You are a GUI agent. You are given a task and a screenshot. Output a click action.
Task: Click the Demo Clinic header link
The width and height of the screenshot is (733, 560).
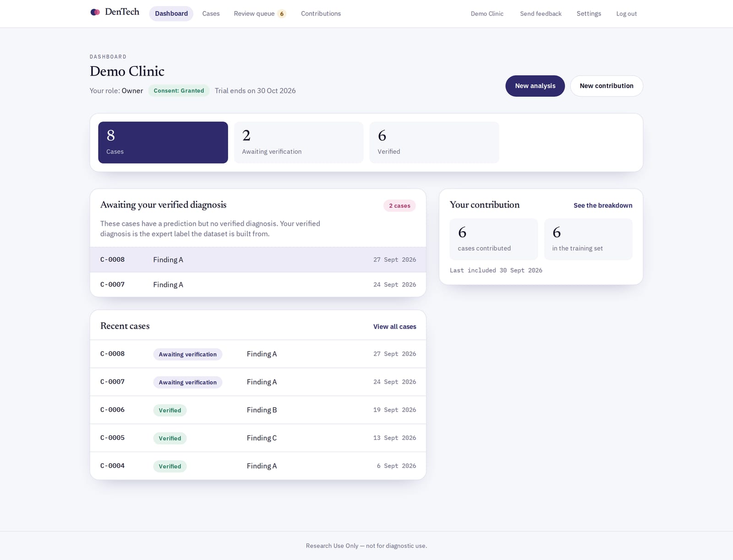pyautogui.click(x=487, y=14)
